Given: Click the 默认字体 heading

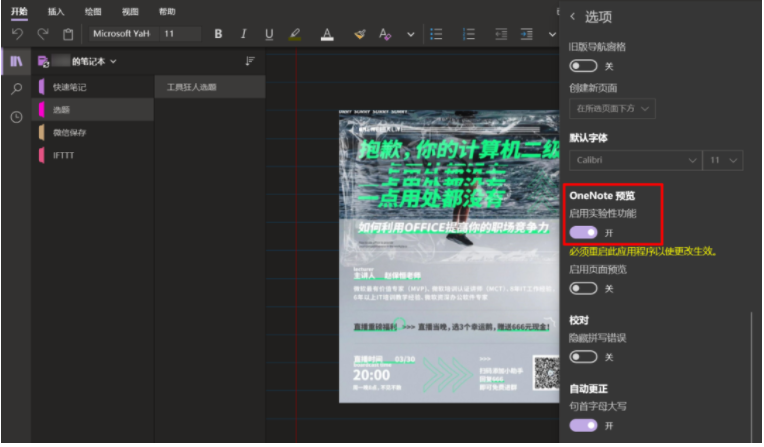Looking at the screenshot, I should pyautogui.click(x=589, y=138).
